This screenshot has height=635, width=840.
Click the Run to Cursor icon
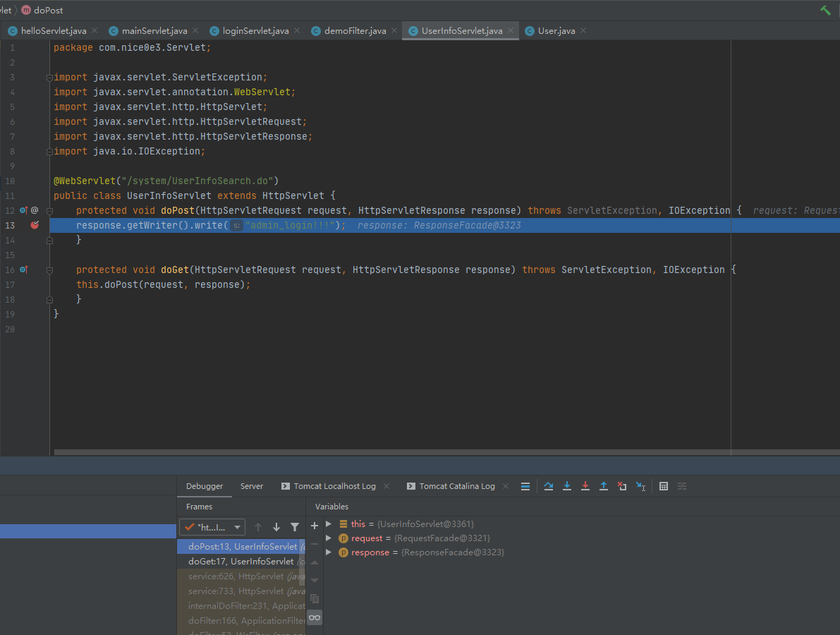tap(640, 486)
